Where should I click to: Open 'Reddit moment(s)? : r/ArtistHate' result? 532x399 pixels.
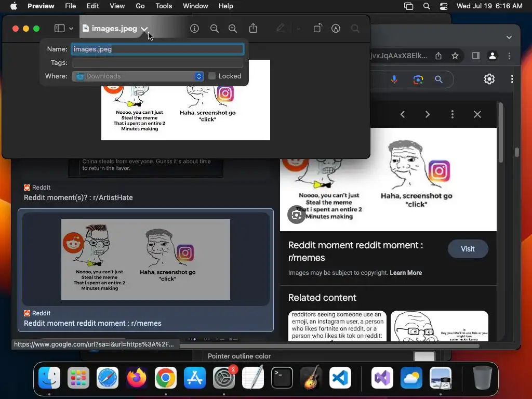point(78,197)
